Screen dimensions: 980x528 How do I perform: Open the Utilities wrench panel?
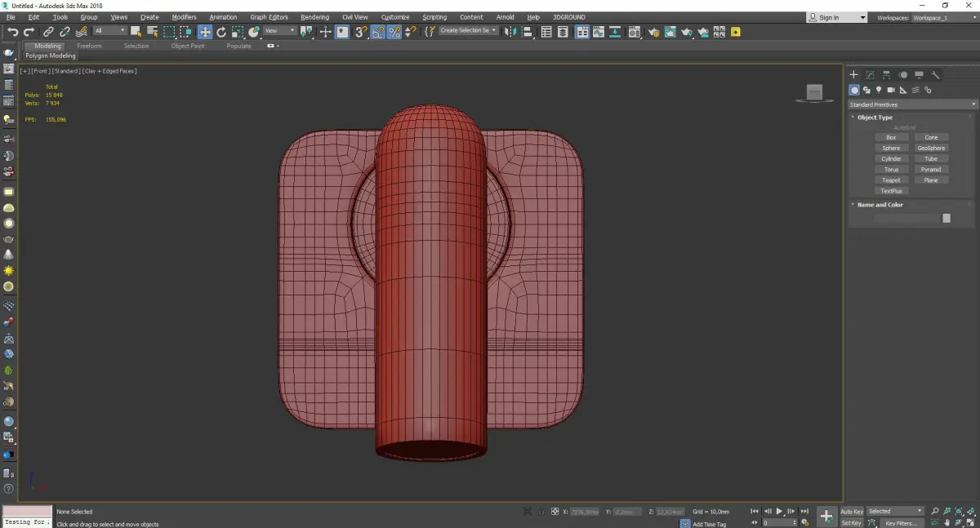[x=935, y=75]
